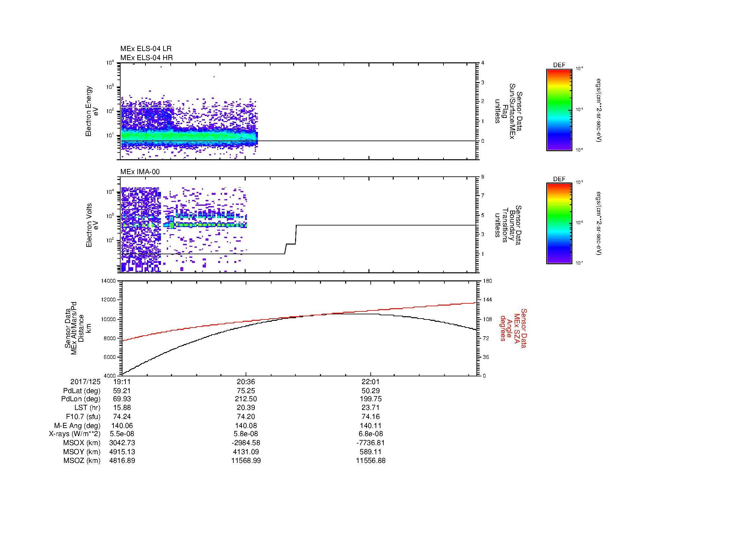Click the 'PdLat (deg)' row label
Image resolution: width=756 pixels, height=534 pixels.
click(82, 391)
